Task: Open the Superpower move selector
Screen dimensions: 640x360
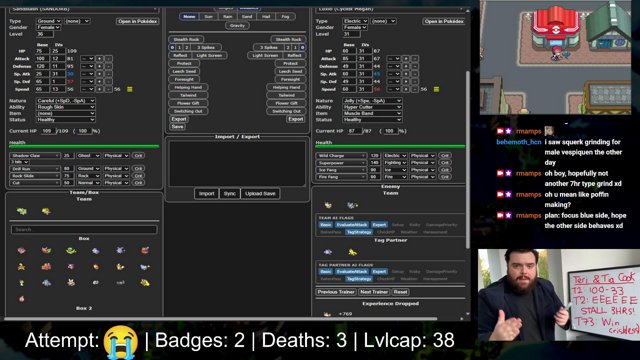Action: (x=341, y=163)
